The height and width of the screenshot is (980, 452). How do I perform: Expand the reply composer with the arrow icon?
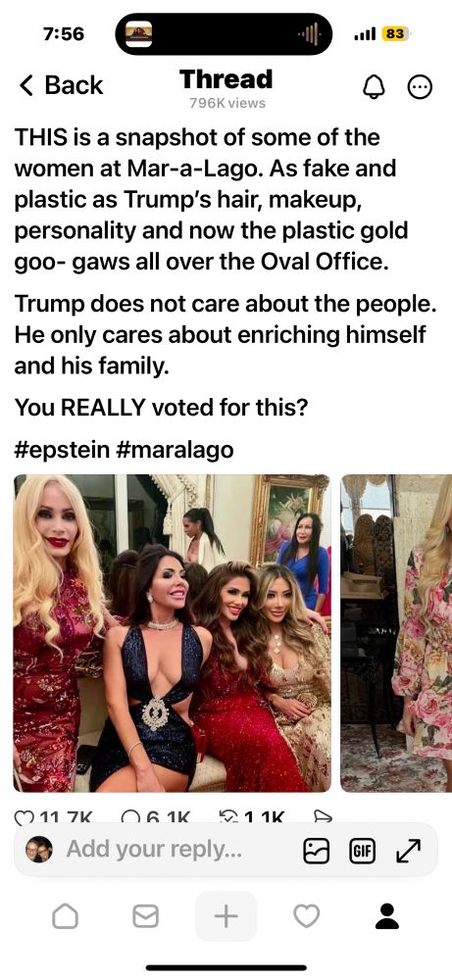click(408, 851)
